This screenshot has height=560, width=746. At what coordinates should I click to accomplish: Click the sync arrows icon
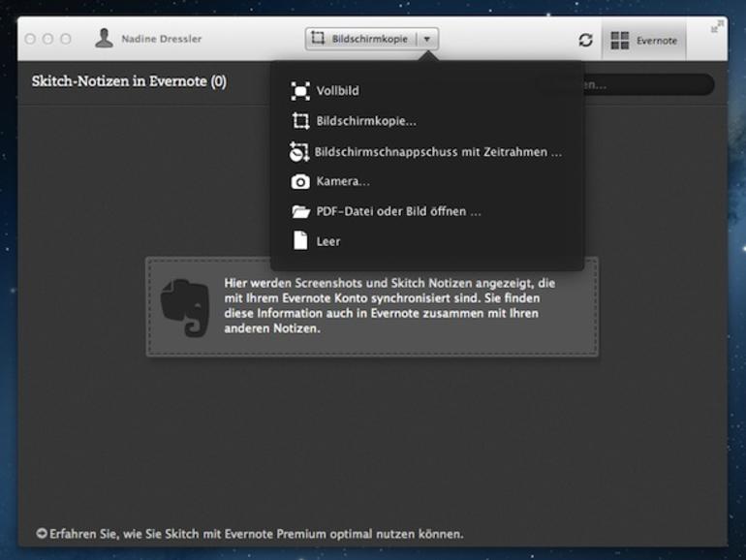click(586, 40)
